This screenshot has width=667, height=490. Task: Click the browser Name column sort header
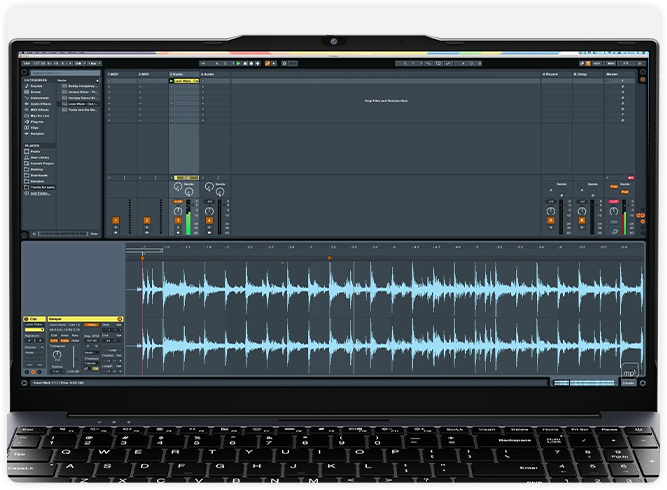(62, 80)
